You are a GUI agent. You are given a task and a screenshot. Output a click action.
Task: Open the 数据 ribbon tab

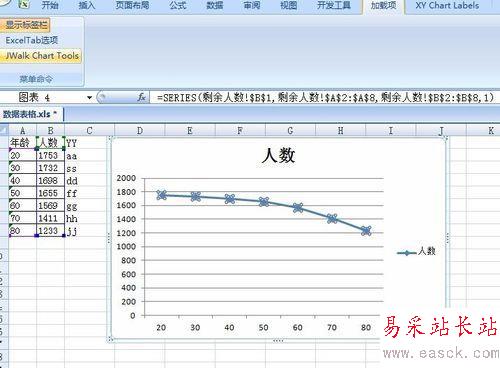tap(215, 5)
